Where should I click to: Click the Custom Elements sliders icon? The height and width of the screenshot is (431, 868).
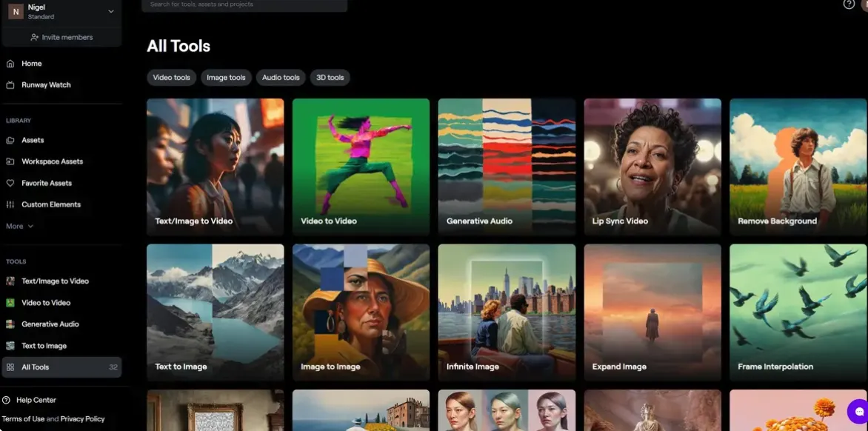10,204
